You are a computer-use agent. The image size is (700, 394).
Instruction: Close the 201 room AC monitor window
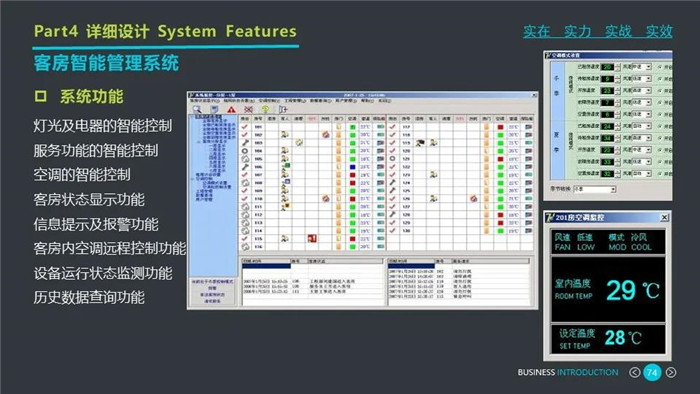664,217
